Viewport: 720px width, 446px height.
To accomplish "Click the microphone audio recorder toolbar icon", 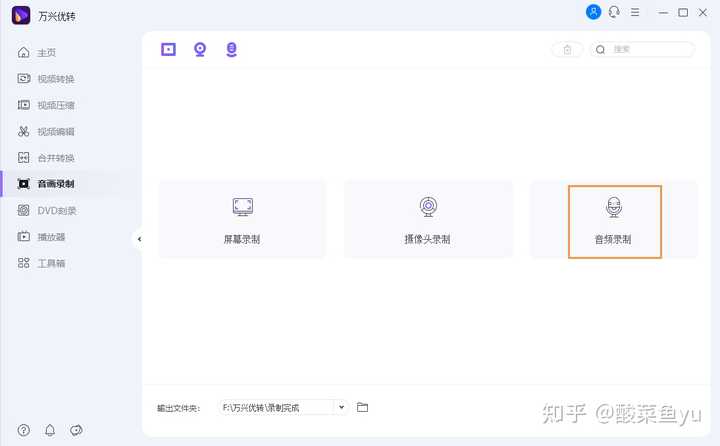I will [231, 49].
